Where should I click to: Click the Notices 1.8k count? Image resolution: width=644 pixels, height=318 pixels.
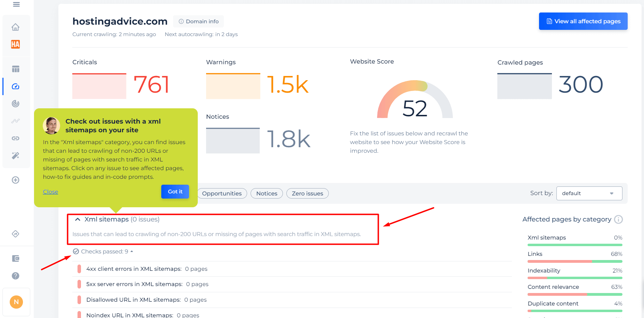(x=288, y=139)
